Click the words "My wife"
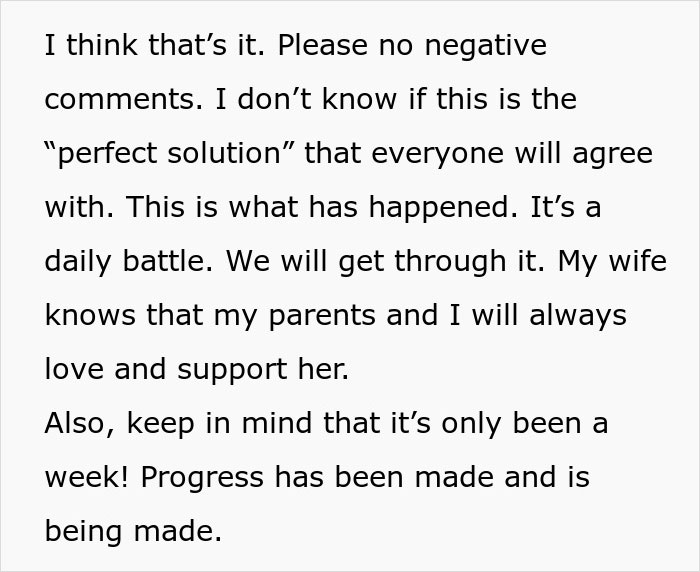The image size is (700, 572). coord(612,261)
